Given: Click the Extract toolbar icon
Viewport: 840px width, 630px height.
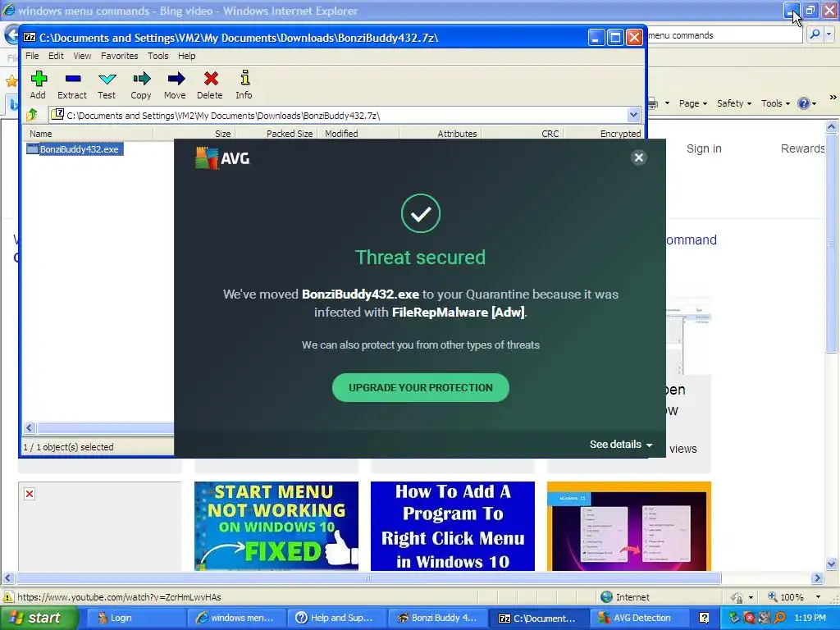Looking at the screenshot, I should tap(72, 84).
